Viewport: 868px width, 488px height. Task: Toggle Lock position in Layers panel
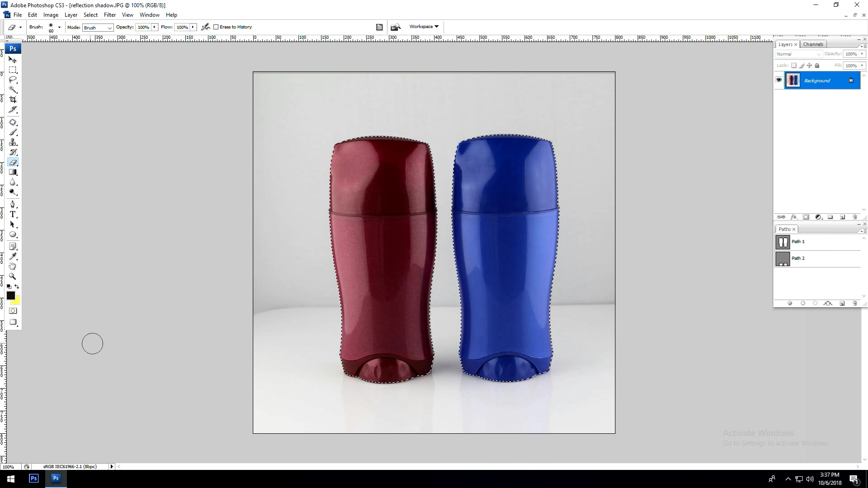tap(809, 66)
